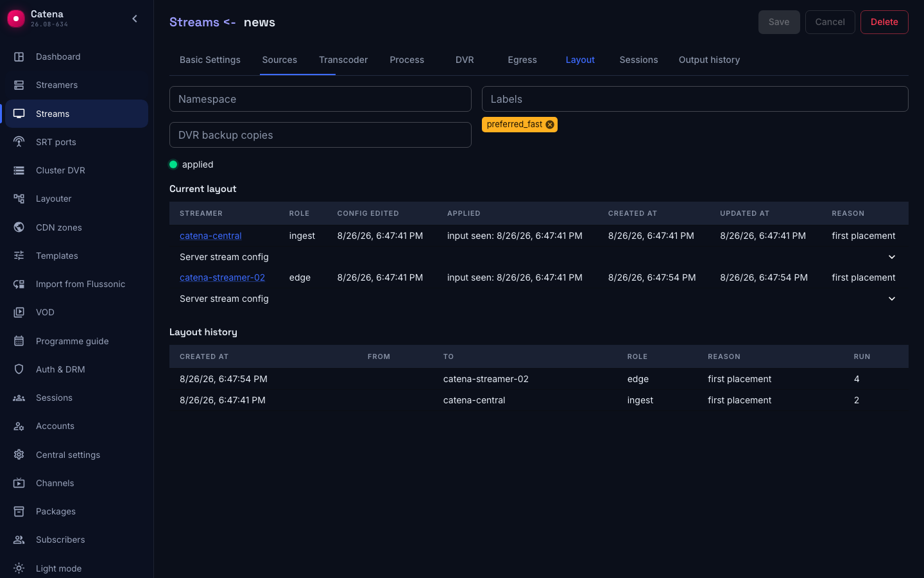Viewport: 924px width, 578px height.
Task: Open the catena-central streamer link
Action: (x=210, y=236)
